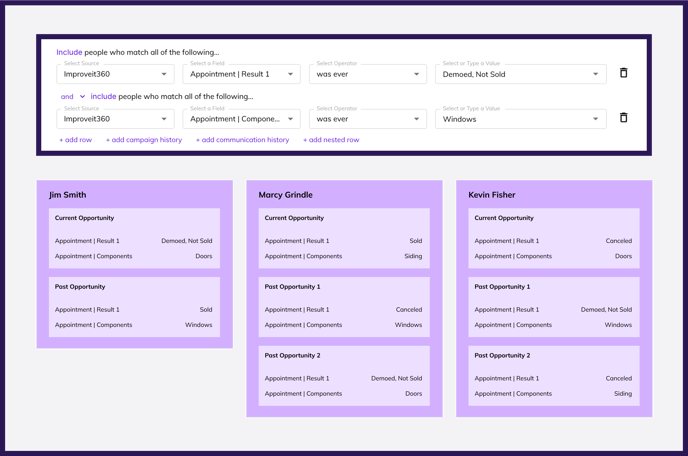Click 'Sold' in Marcy Grindle's Current Opportunity
The width and height of the screenshot is (688, 456).
(x=416, y=241)
